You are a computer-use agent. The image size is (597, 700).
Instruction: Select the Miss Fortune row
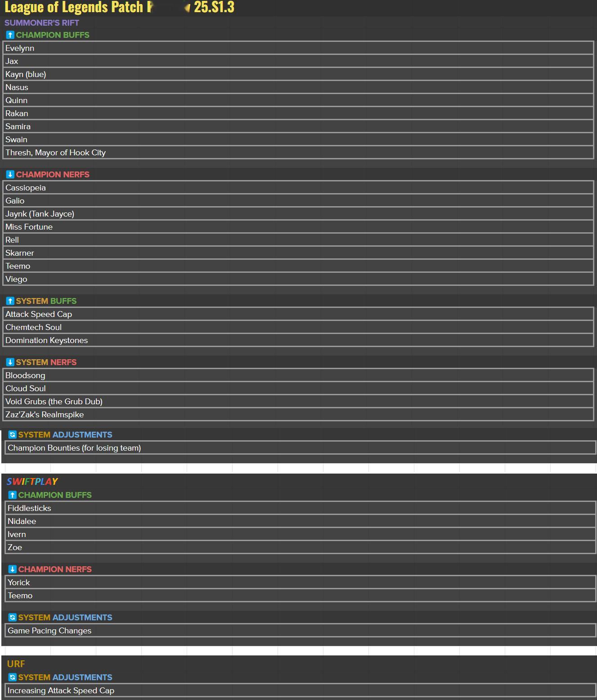(298, 227)
